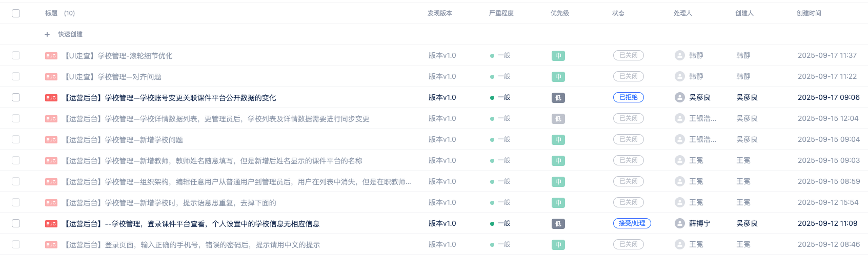Open 已关闭 status on 滚轮细节优化 row

629,55
